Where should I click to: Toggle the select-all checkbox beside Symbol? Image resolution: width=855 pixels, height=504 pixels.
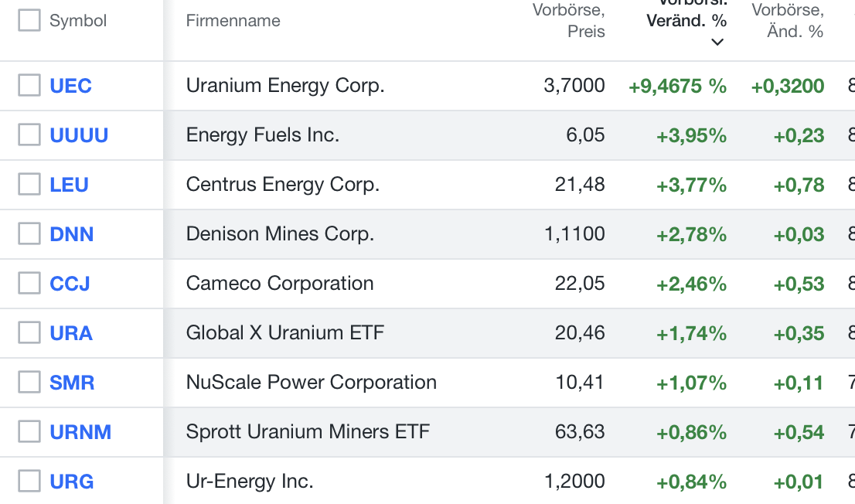[29, 20]
